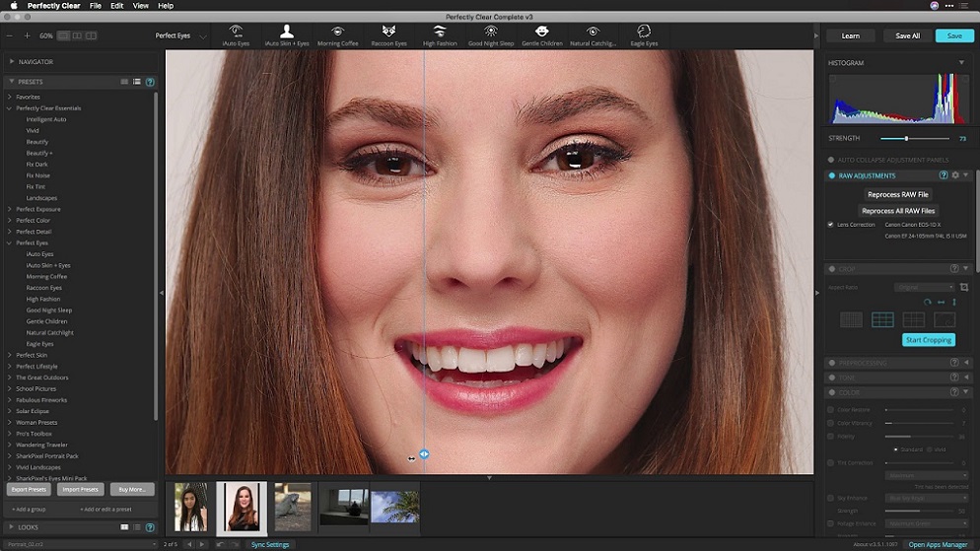
Task: Go to the next image arrow in status bar
Action: point(202,545)
